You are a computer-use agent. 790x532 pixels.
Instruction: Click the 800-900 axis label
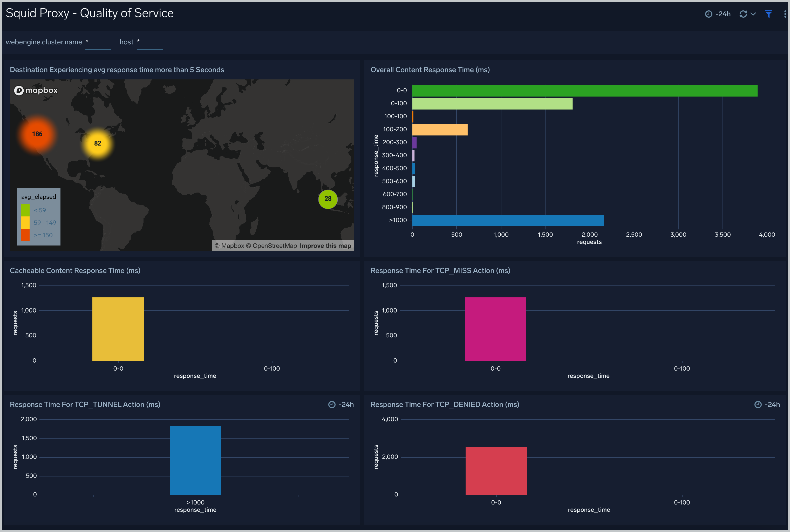coord(394,207)
